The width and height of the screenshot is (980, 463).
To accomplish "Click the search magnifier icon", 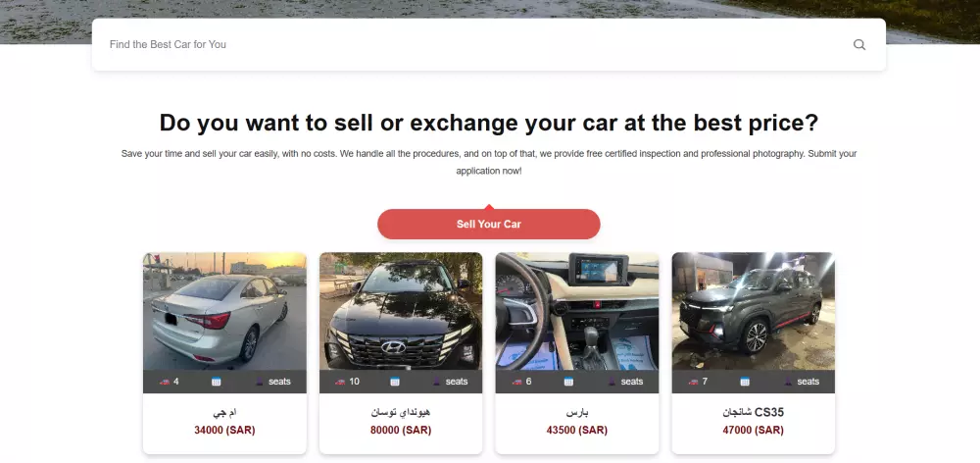I will coord(859,44).
